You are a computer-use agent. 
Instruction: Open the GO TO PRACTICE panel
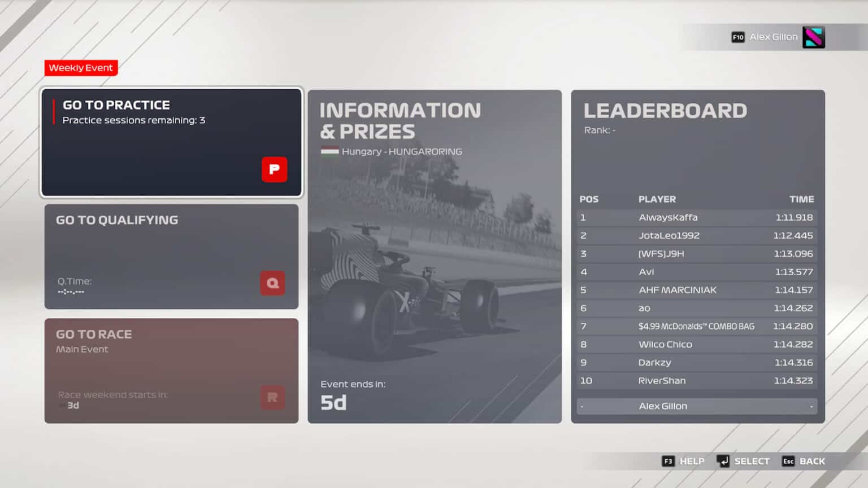171,141
